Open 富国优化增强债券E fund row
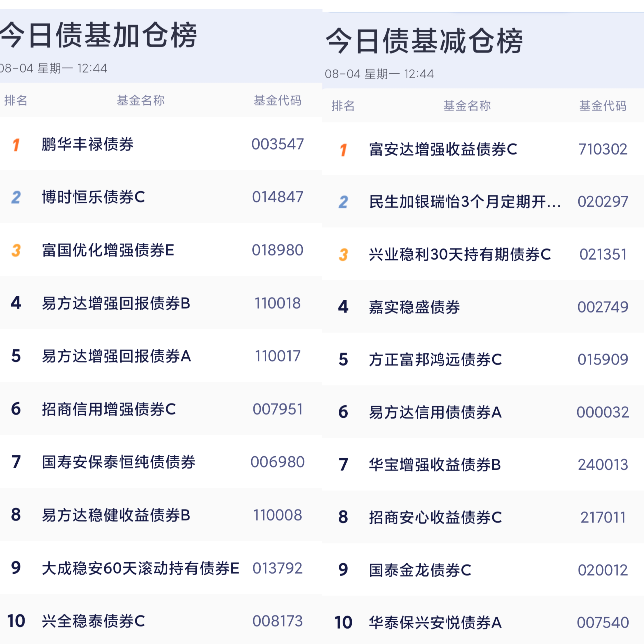Viewport: 644px width, 644px height. [x=161, y=250]
